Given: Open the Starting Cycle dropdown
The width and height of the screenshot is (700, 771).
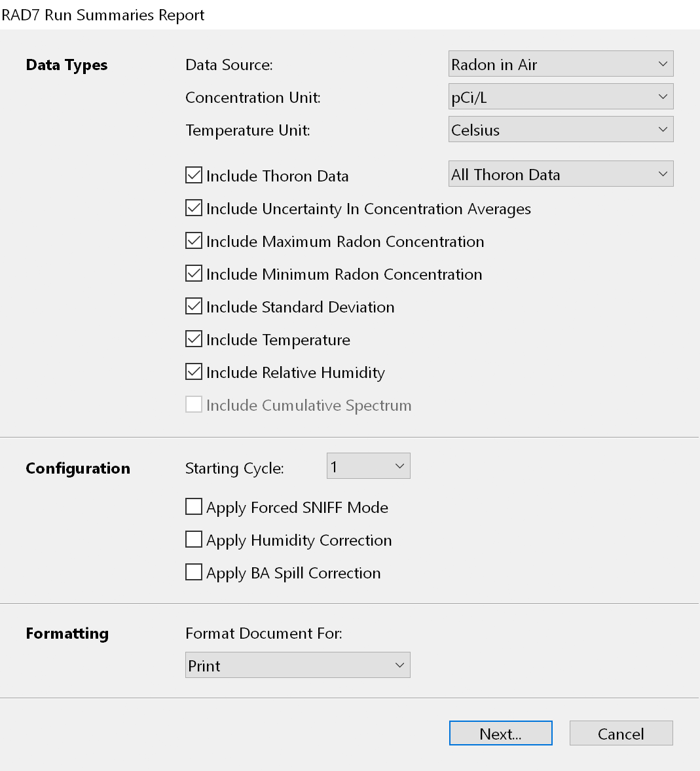Looking at the screenshot, I should (x=368, y=466).
